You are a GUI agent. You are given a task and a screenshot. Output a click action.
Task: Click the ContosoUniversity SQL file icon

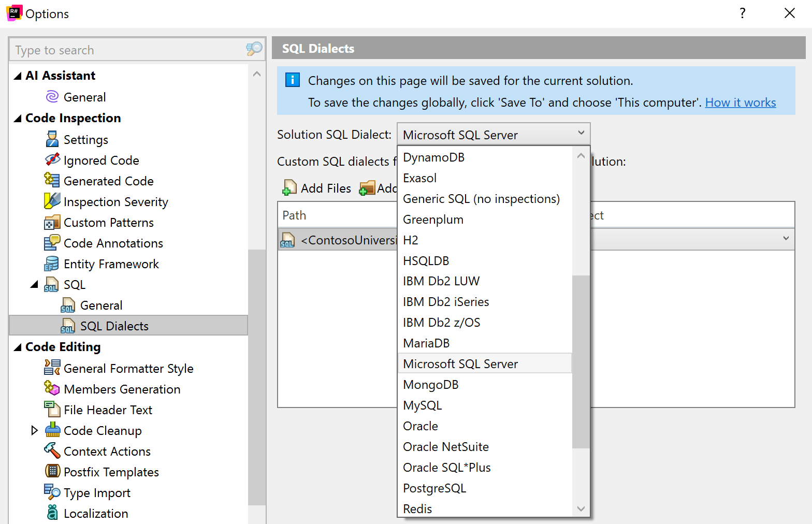click(x=287, y=240)
